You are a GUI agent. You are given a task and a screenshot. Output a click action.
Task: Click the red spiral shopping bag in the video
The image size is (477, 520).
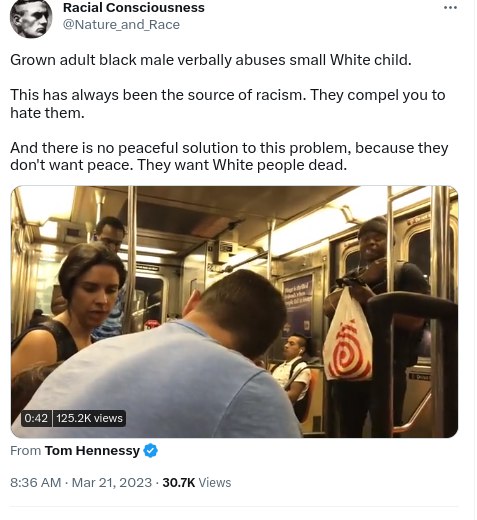point(348,337)
